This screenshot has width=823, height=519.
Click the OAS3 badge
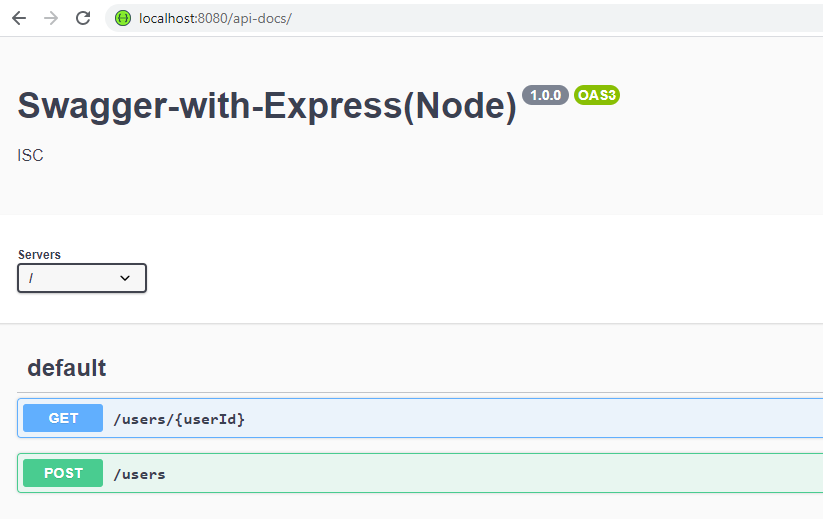pyautogui.click(x=597, y=95)
